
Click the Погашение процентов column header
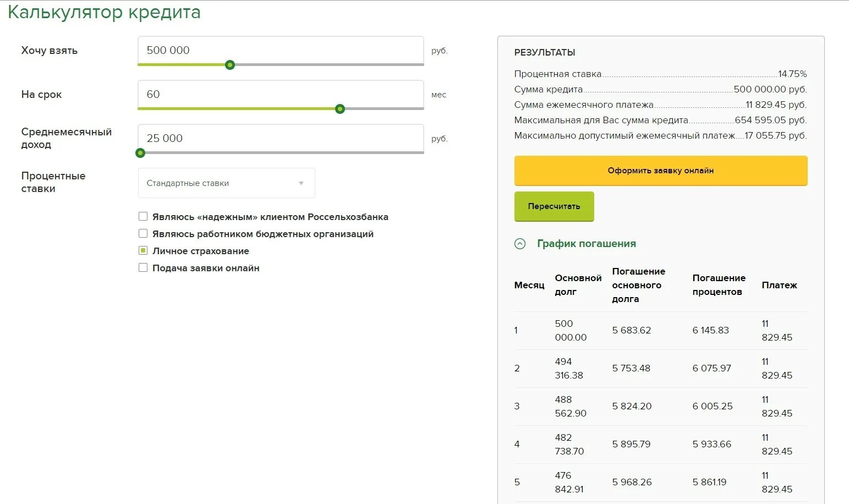click(x=719, y=285)
